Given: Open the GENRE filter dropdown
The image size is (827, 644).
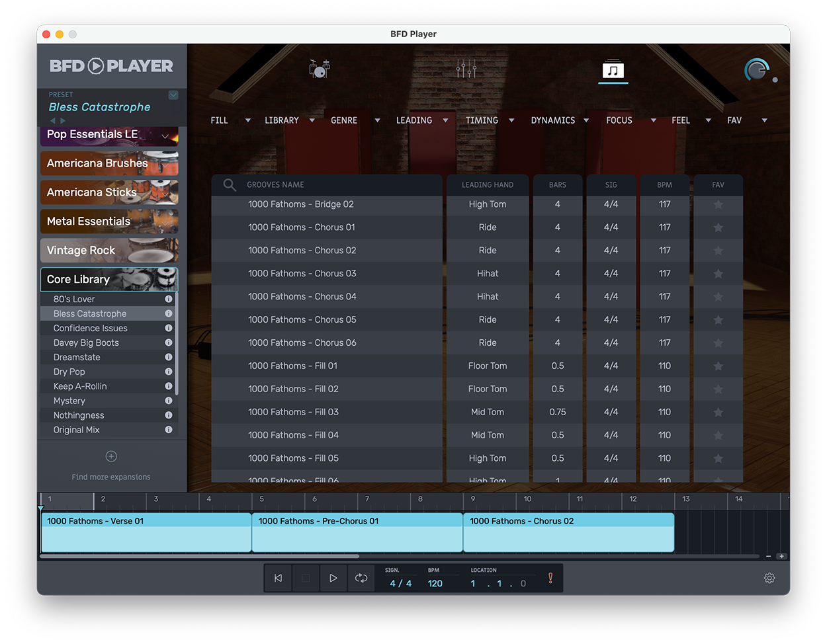Looking at the screenshot, I should coord(377,120).
